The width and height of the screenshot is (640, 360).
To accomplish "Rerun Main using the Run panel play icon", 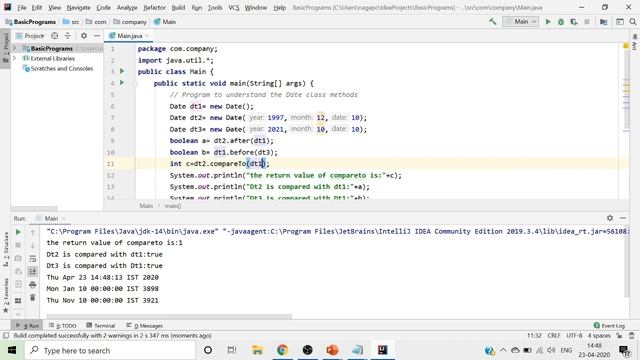I will pos(18,232).
